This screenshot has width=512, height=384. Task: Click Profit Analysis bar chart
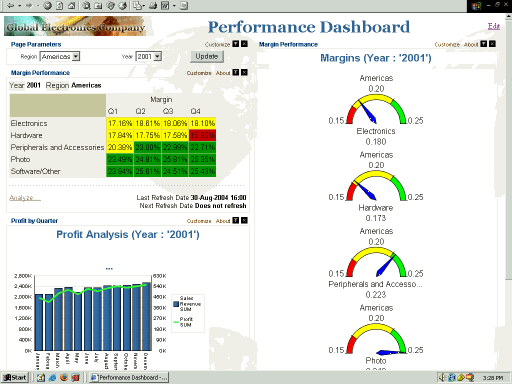(x=93, y=313)
